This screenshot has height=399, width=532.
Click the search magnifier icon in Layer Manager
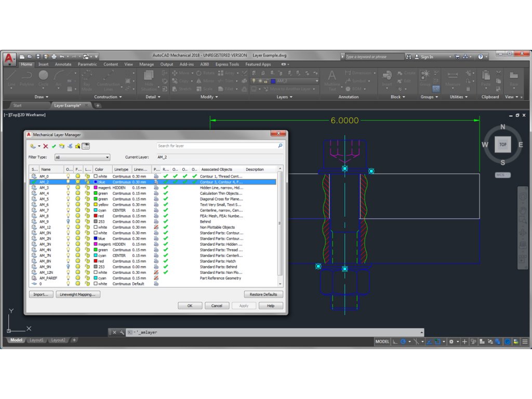tap(280, 145)
